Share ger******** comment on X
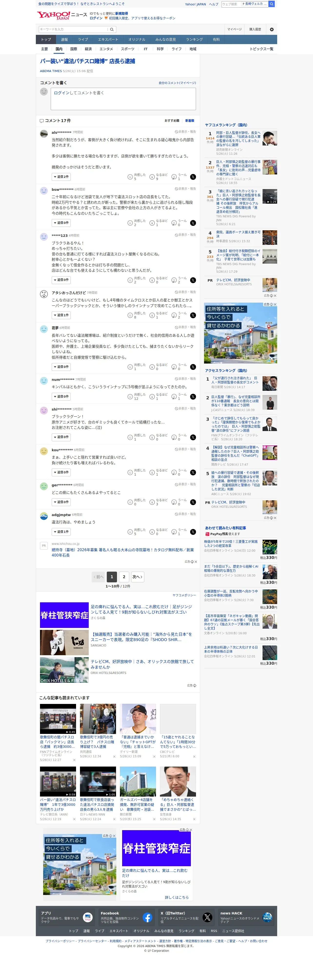The image size is (313, 980). (193, 502)
